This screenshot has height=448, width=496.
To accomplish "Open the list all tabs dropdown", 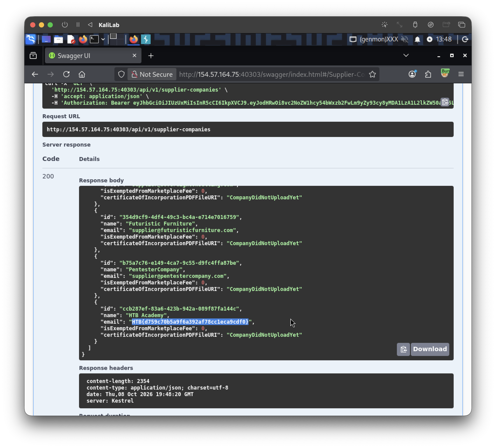I will click(406, 55).
